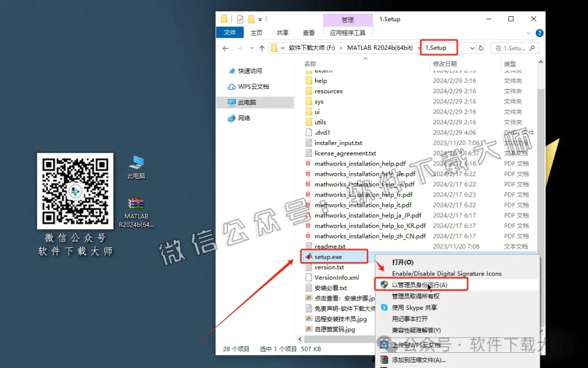Click the installer_input.txt file icon
This screenshot has width=588, height=368.
(309, 143)
